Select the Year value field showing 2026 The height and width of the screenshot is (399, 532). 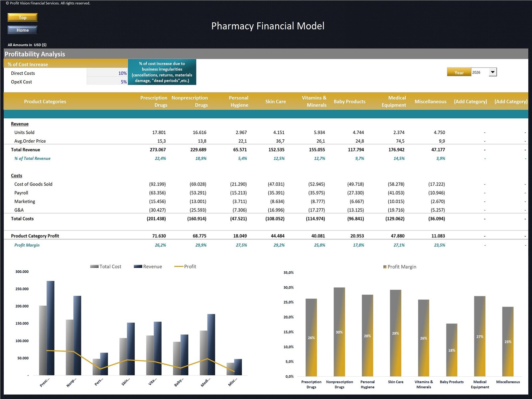(x=479, y=72)
